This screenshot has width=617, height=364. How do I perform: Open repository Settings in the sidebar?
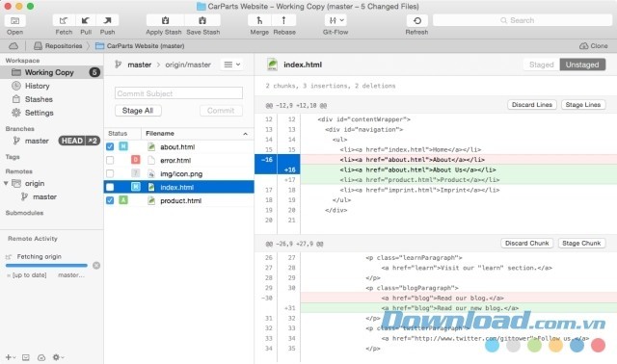39,113
